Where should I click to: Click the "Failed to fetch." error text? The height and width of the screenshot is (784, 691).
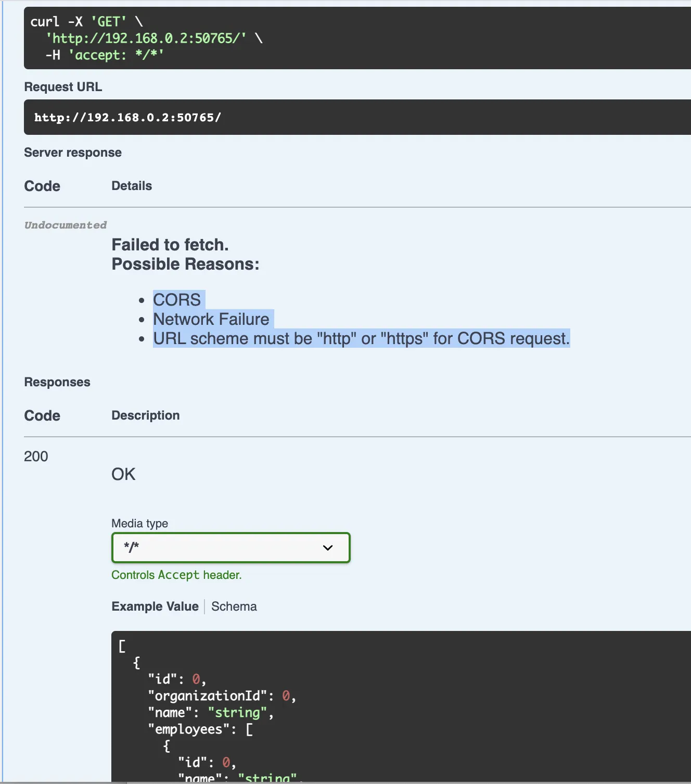pyautogui.click(x=170, y=245)
